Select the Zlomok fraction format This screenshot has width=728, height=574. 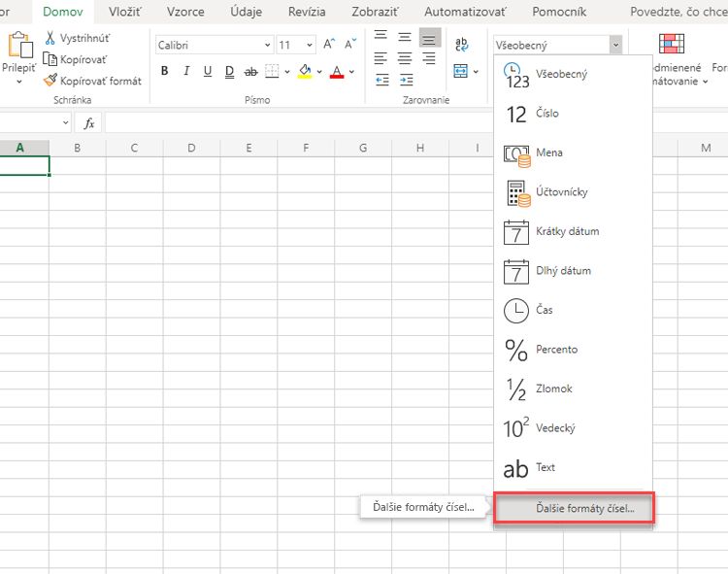[573, 388]
